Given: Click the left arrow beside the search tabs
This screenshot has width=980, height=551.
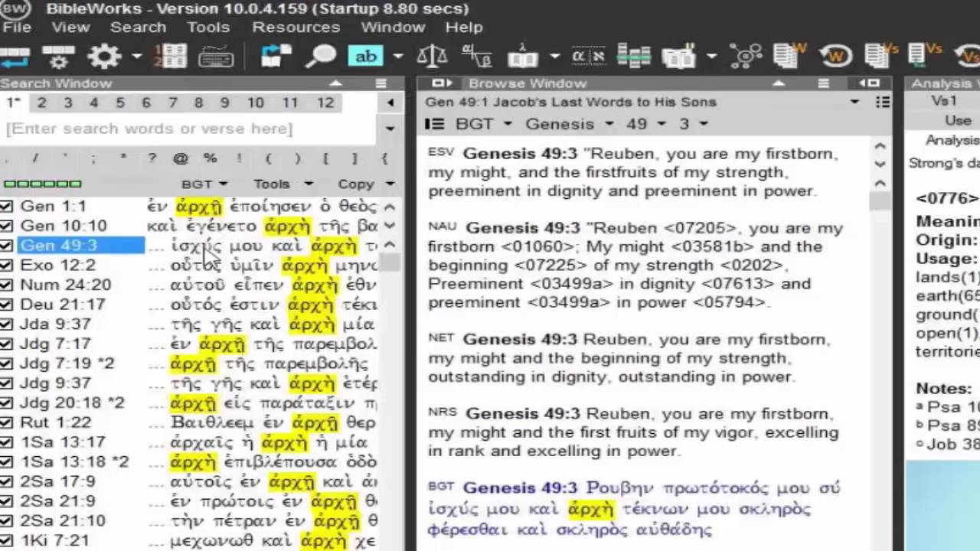Looking at the screenshot, I should pyautogui.click(x=390, y=103).
